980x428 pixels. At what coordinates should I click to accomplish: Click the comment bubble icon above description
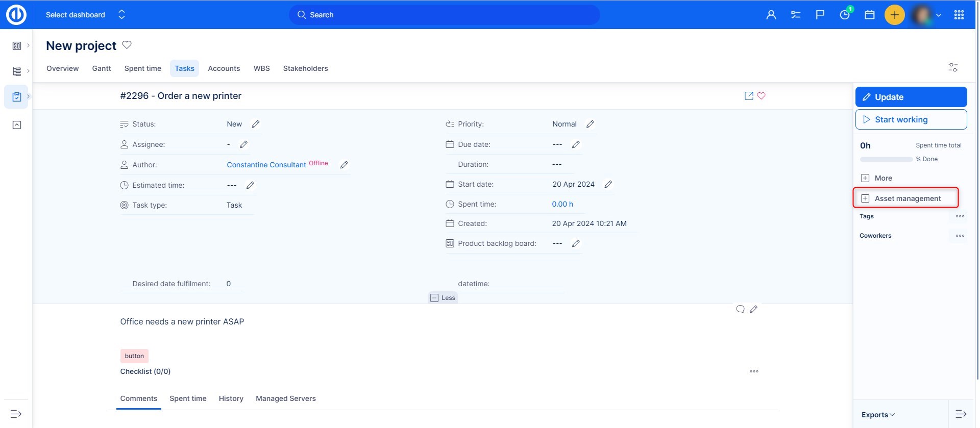pyautogui.click(x=740, y=309)
